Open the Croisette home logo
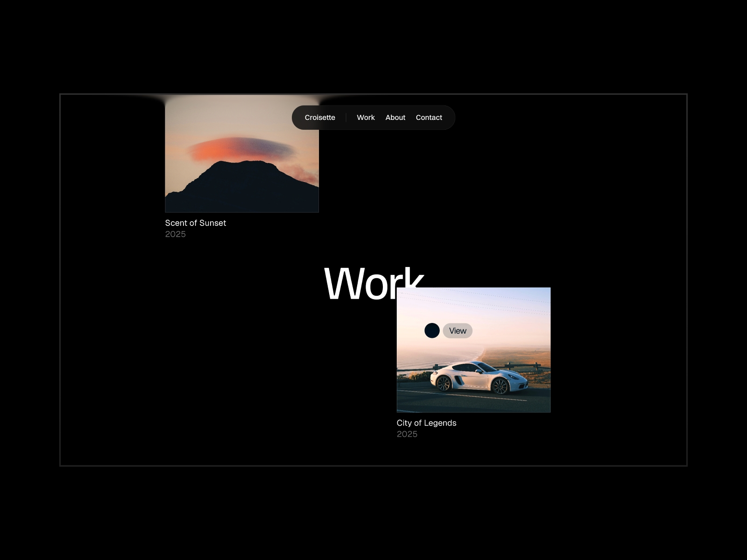Image resolution: width=747 pixels, height=560 pixels. point(320,117)
